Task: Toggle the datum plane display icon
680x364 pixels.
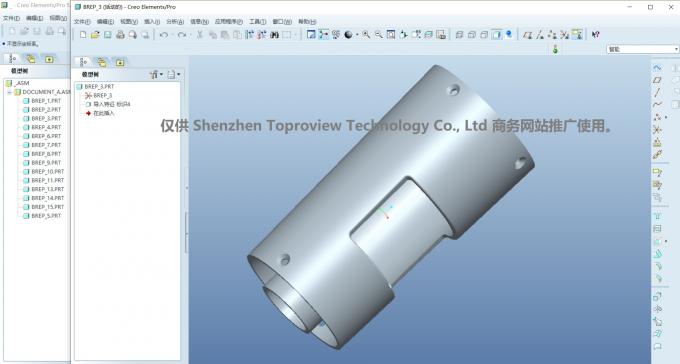Action: click(x=527, y=35)
